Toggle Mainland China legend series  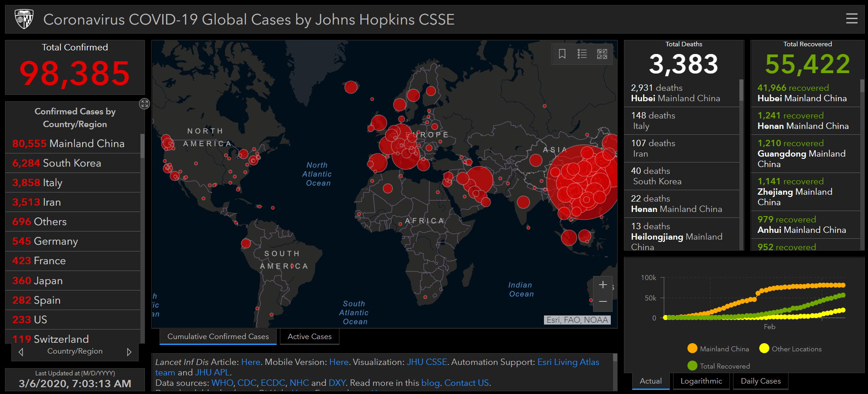718,349
